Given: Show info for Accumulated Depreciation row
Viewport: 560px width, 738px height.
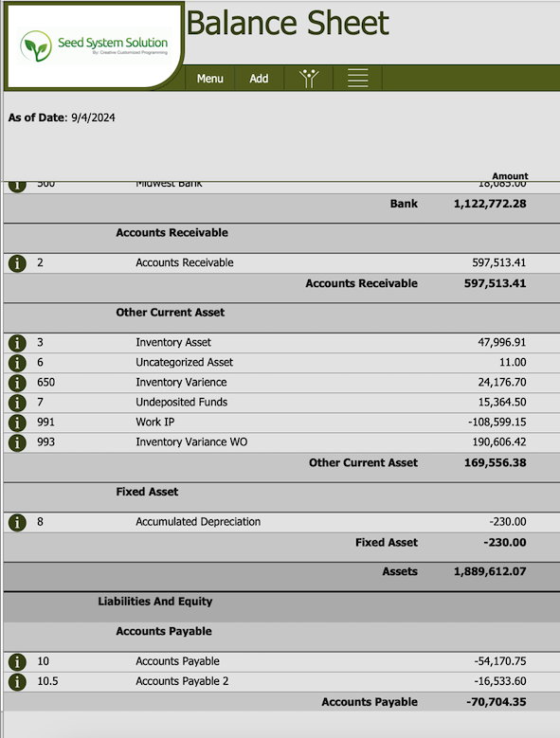Looking at the screenshot, I should [x=17, y=522].
